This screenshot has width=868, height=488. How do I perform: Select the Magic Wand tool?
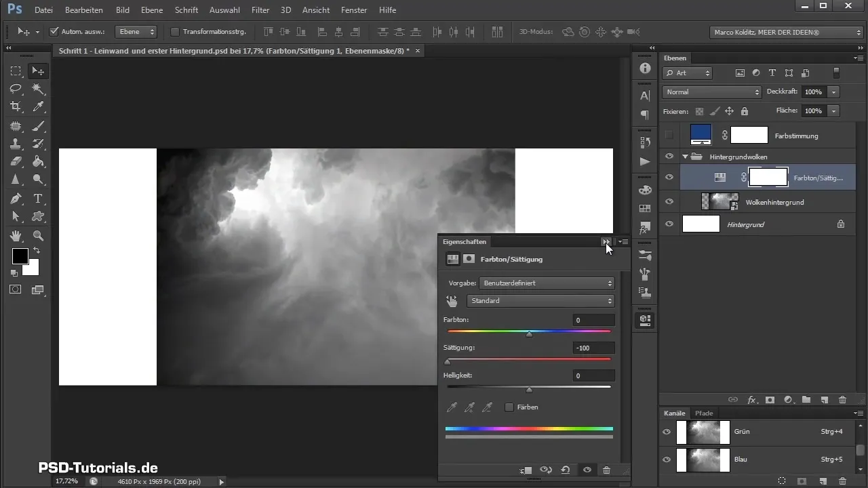39,89
